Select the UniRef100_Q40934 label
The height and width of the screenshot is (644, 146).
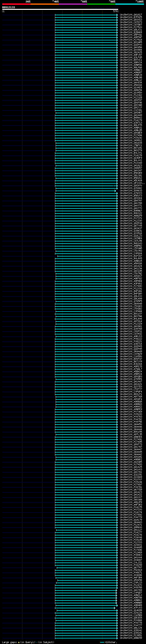[131, 82]
